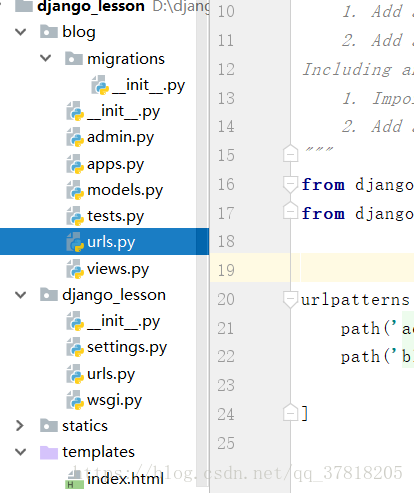Select the highlighted urls.py in blog

(104, 242)
